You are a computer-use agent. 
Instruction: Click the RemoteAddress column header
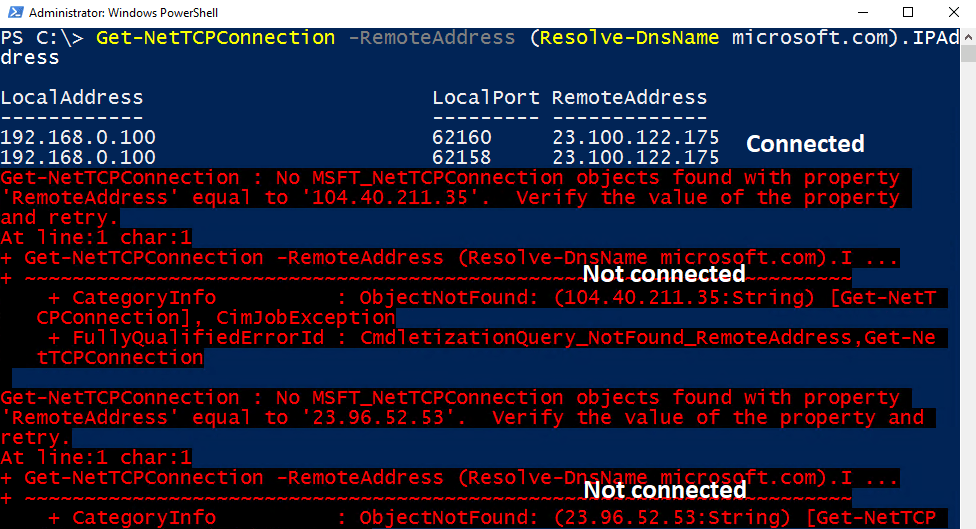[x=629, y=98]
